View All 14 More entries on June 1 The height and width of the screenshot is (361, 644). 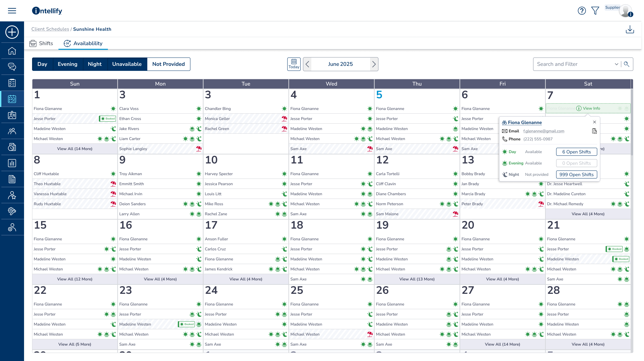[74, 148]
